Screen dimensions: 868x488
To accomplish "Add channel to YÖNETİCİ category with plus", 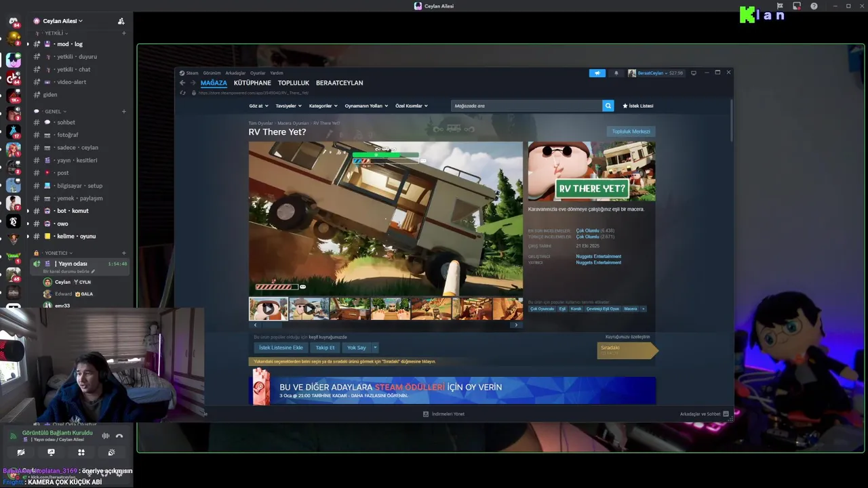I will 123,253.
